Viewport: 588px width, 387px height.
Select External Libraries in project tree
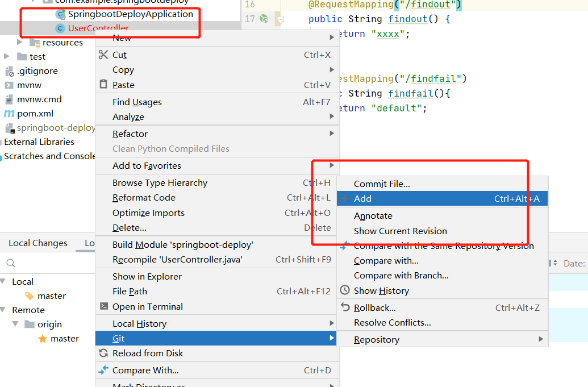tap(39, 142)
